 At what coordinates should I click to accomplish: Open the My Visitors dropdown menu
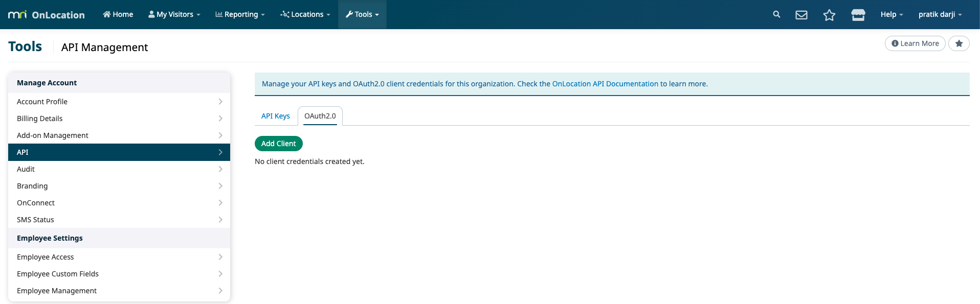click(174, 14)
